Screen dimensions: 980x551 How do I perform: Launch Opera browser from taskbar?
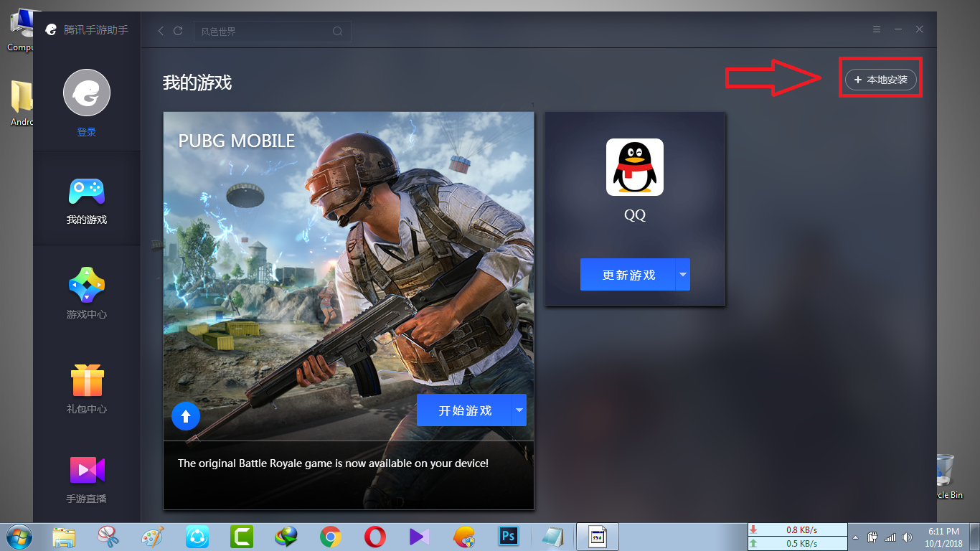(375, 537)
